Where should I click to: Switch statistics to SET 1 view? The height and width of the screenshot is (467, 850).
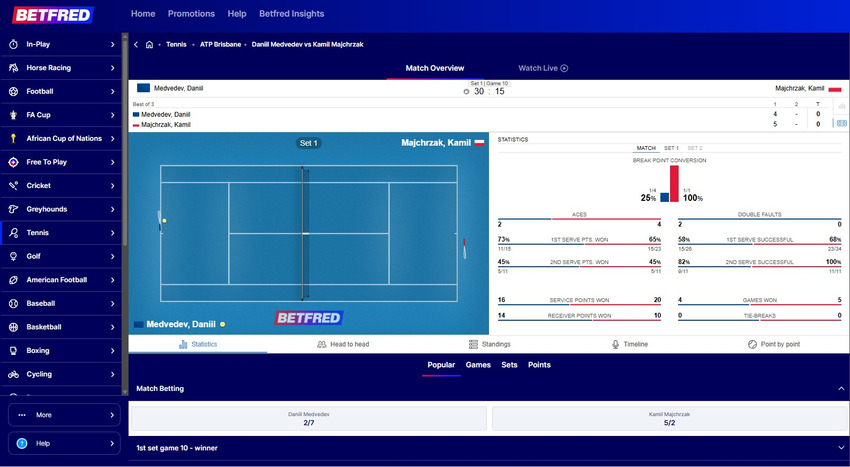(x=671, y=148)
